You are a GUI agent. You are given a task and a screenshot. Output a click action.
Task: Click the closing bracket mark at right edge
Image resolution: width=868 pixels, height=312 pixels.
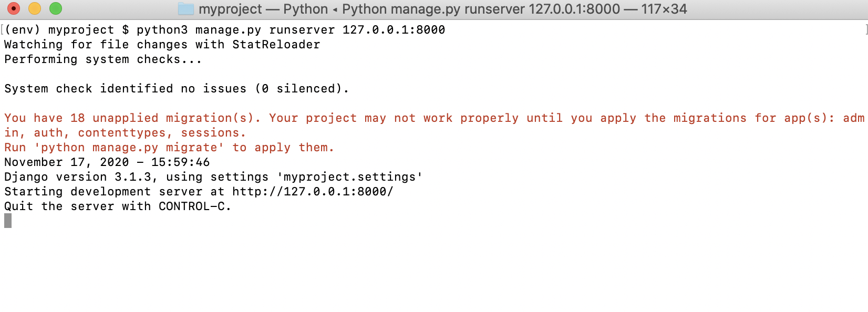pyautogui.click(x=865, y=29)
